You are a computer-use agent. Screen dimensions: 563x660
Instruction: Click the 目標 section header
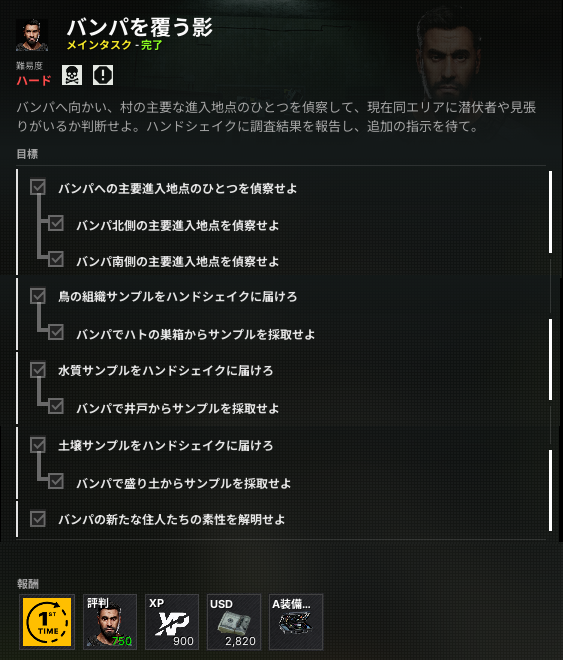coord(27,154)
